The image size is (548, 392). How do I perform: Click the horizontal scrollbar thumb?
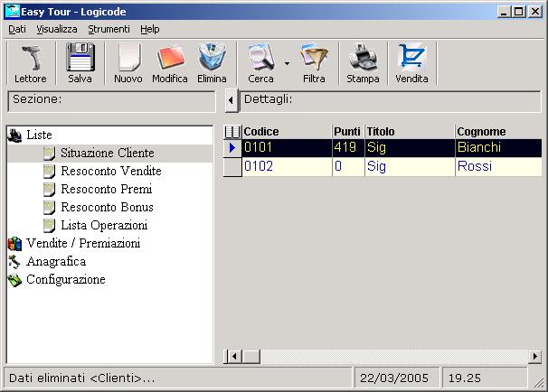coord(250,357)
